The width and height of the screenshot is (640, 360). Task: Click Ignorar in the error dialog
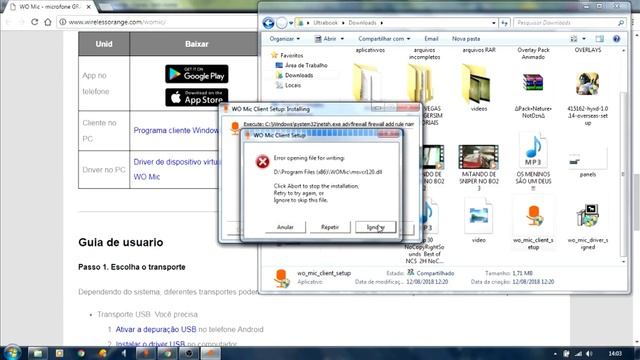tap(376, 227)
